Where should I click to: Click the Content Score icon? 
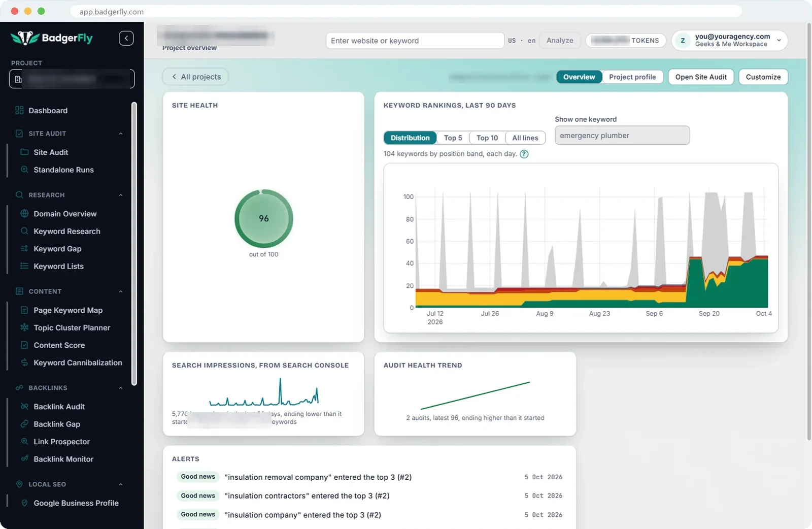[24, 345]
